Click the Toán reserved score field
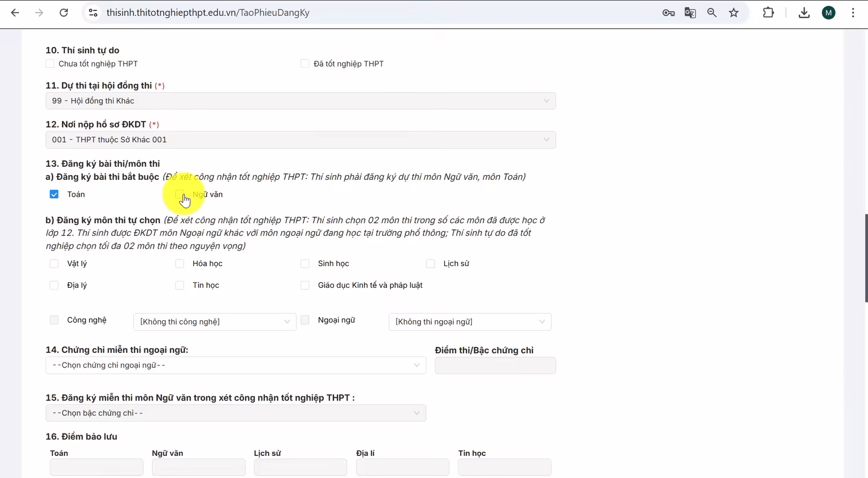Screen dimensions: 868x478 pos(97,467)
